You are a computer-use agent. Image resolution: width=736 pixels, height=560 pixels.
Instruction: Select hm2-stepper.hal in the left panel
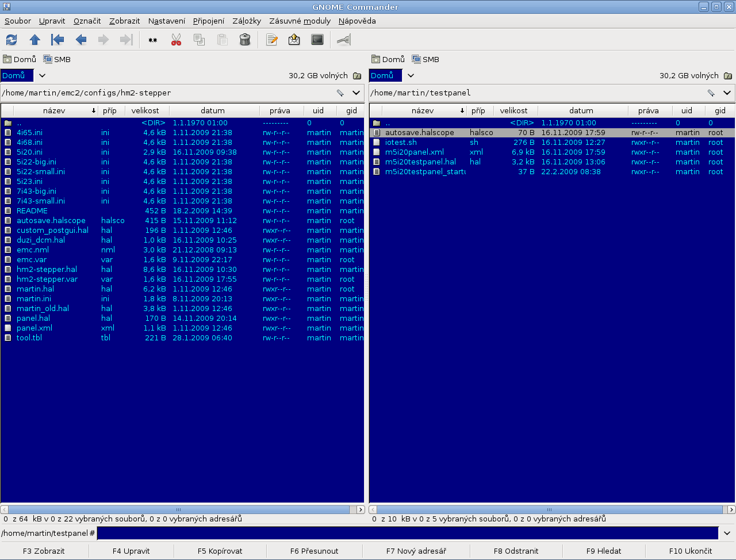coord(47,269)
